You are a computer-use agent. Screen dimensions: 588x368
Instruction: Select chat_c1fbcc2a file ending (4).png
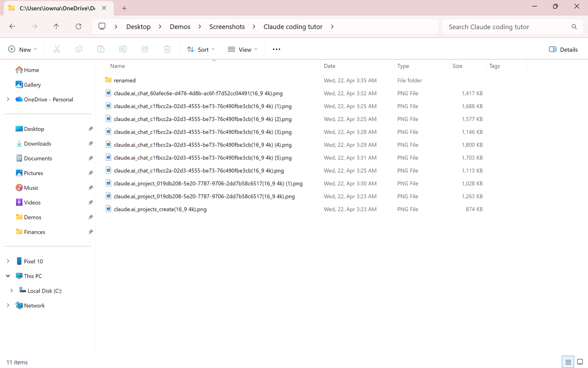[x=203, y=145]
